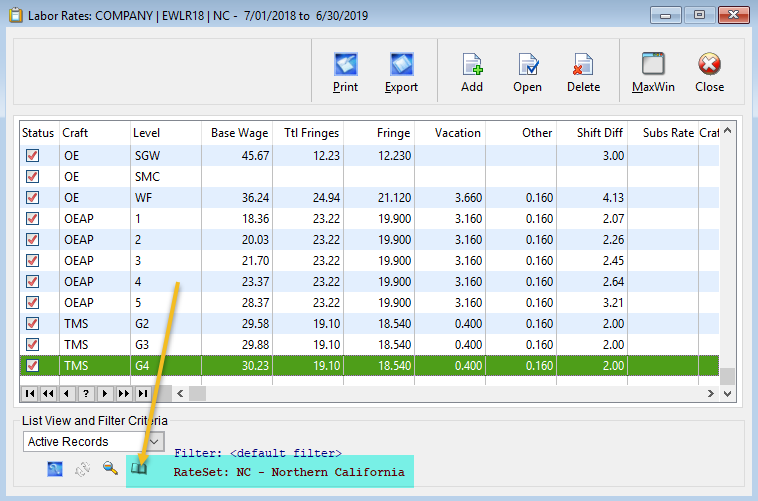Click the blue filter icon under Active Records
Viewport: 758px width, 501px height.
[x=55, y=469]
